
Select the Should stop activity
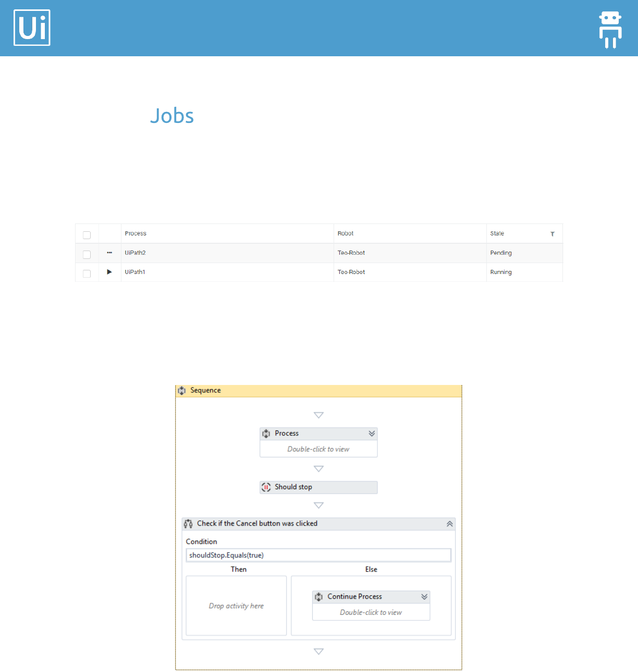tap(318, 487)
